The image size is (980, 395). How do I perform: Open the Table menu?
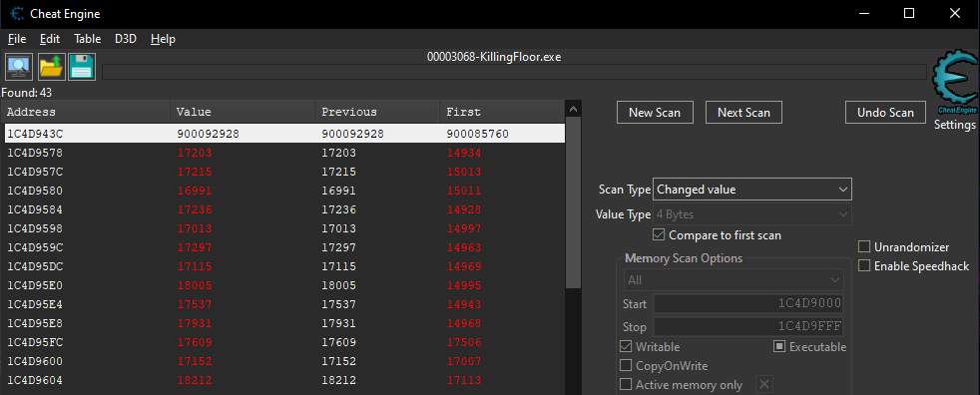pyautogui.click(x=88, y=39)
